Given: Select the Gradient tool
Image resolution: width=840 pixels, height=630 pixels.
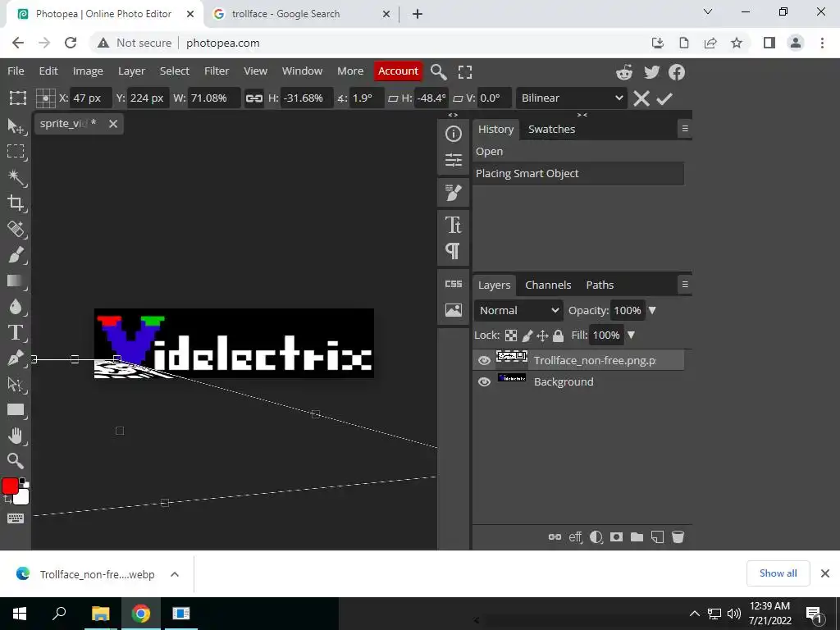Looking at the screenshot, I should click(x=16, y=281).
